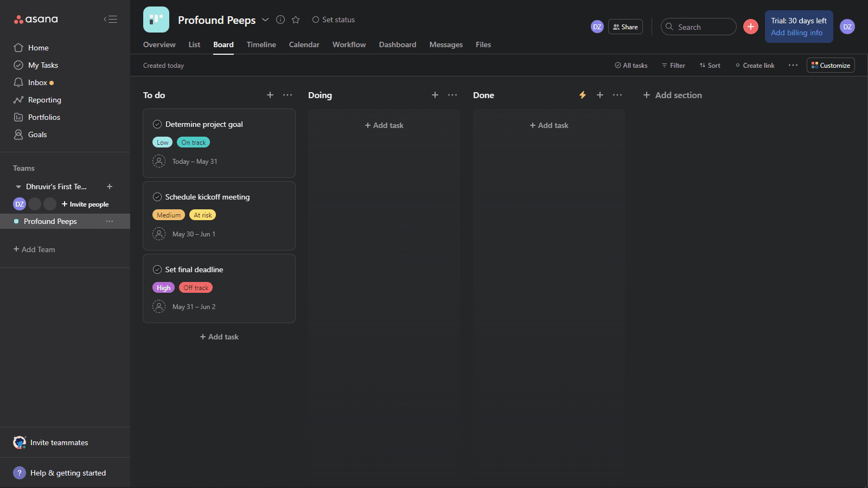Click into the Search field

(x=699, y=27)
